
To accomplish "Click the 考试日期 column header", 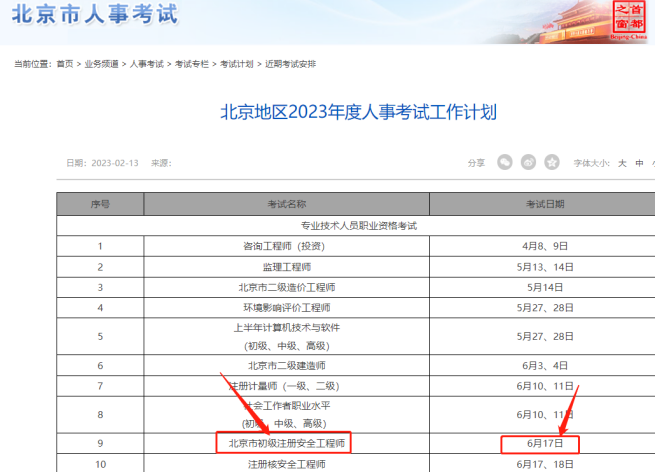I will coord(545,204).
